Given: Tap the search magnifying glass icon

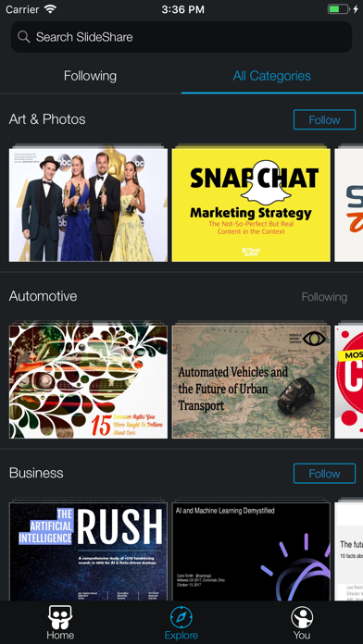Looking at the screenshot, I should coord(24,37).
